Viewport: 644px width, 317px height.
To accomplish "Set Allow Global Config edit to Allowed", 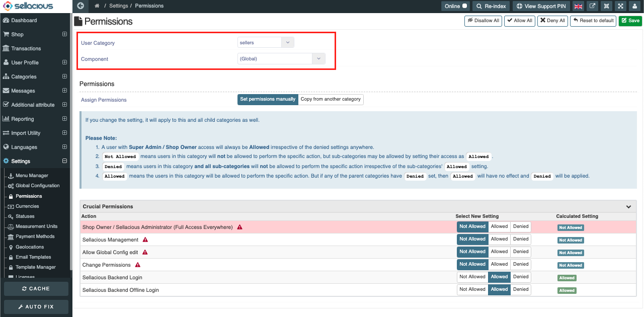I will tap(500, 252).
